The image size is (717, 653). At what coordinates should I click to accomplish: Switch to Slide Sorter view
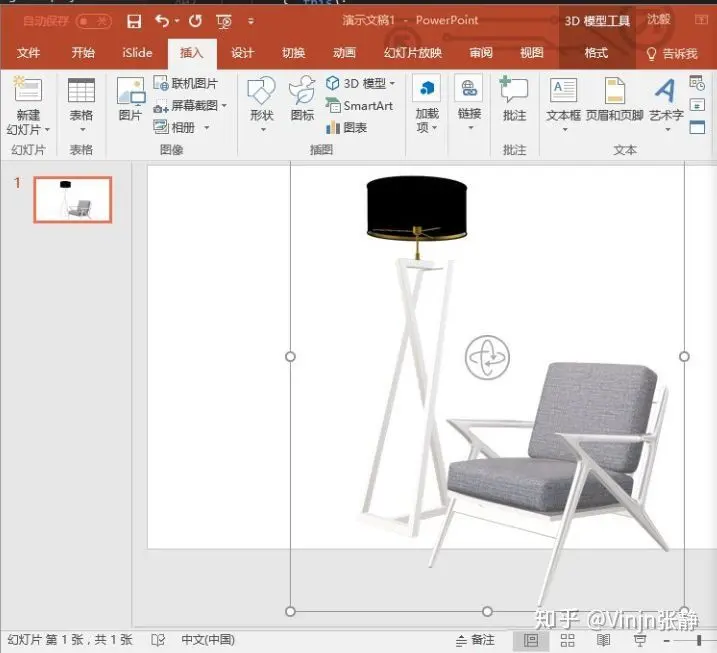click(x=567, y=640)
